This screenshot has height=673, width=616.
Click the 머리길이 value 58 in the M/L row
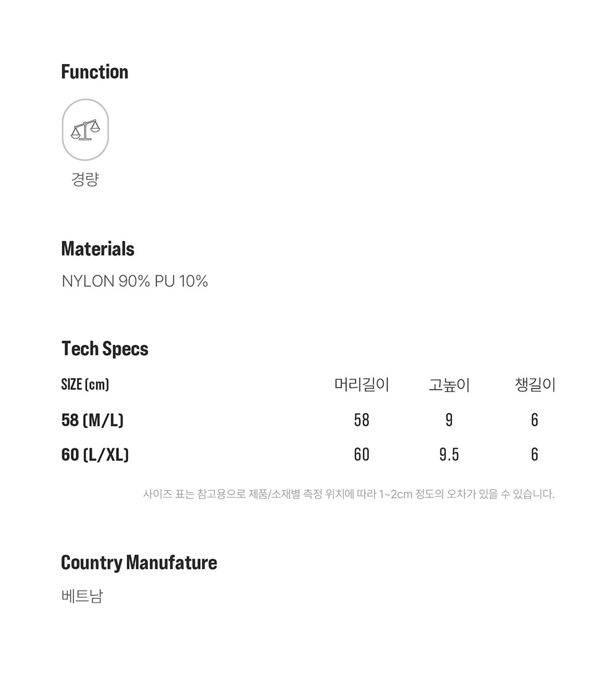(x=362, y=420)
